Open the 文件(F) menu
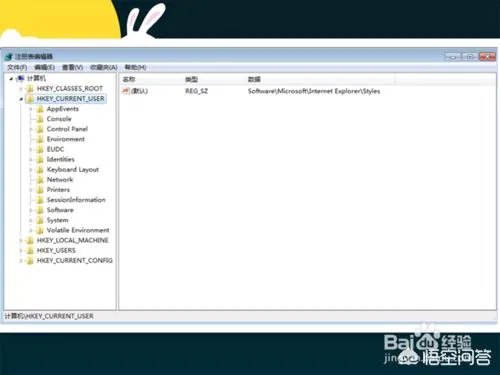 (17, 67)
